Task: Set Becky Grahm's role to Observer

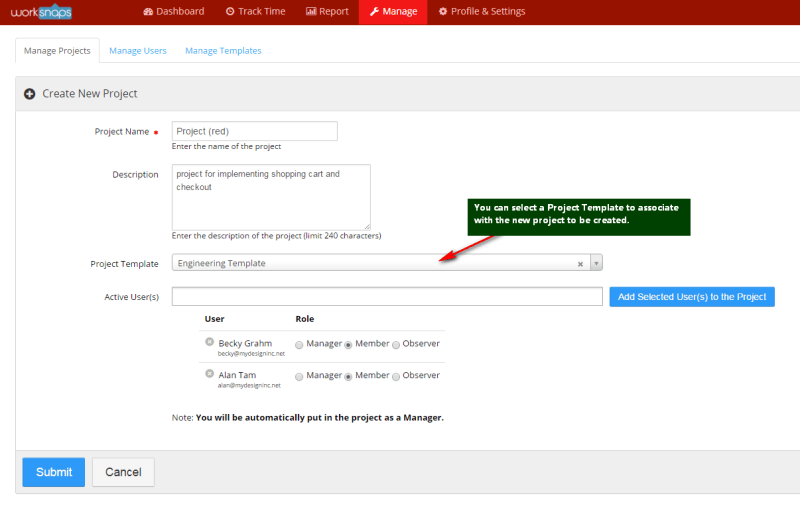Action: click(x=396, y=344)
